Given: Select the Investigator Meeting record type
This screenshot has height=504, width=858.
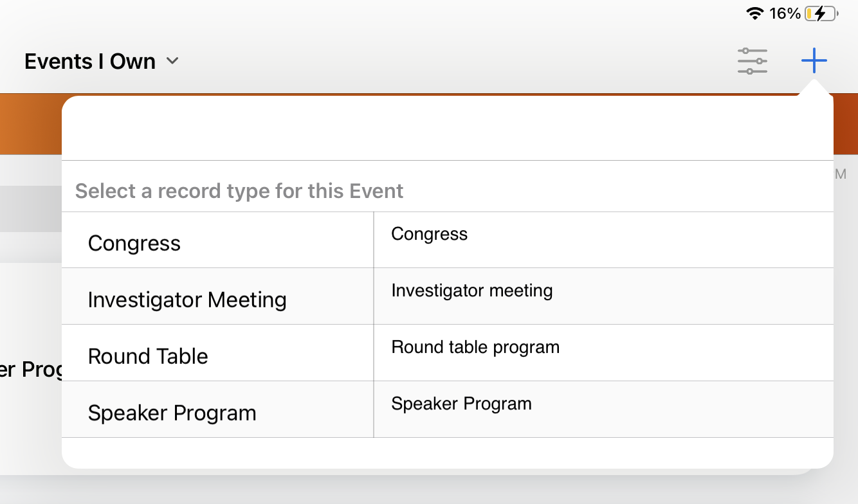Looking at the screenshot, I should click(187, 300).
